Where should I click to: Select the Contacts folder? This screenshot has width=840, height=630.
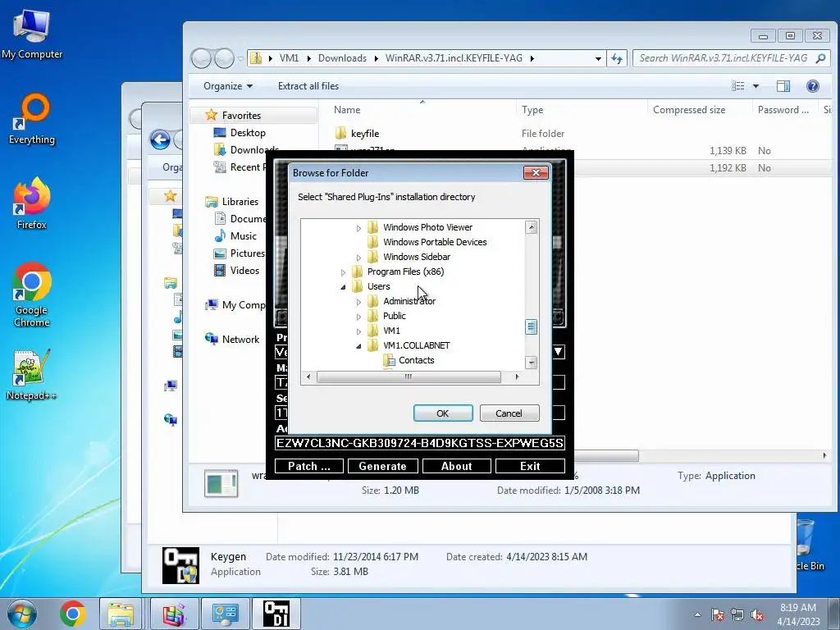(416, 361)
